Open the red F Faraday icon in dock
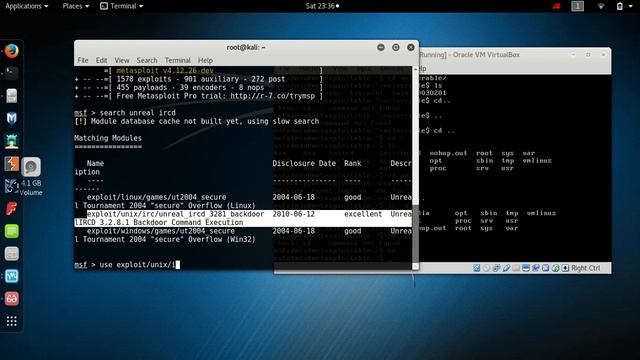The height and width of the screenshot is (360, 640). (11, 209)
